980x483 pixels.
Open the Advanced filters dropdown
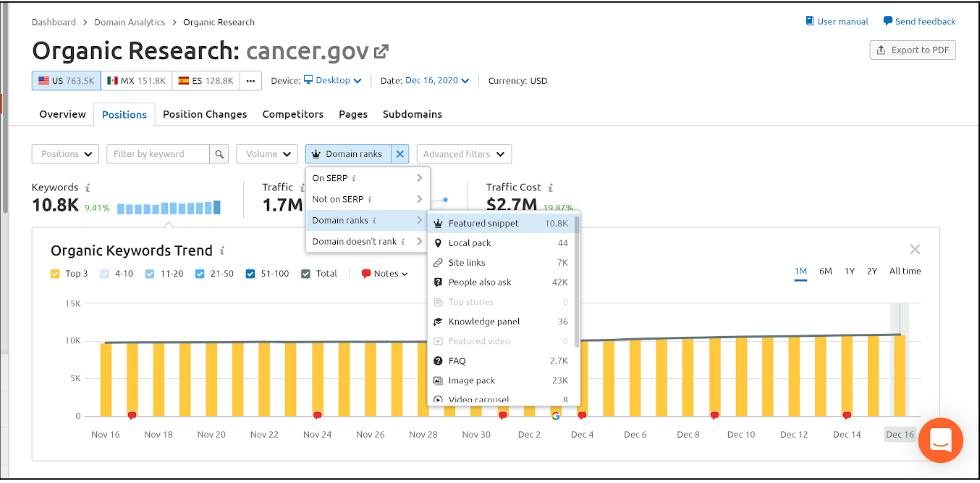click(464, 154)
